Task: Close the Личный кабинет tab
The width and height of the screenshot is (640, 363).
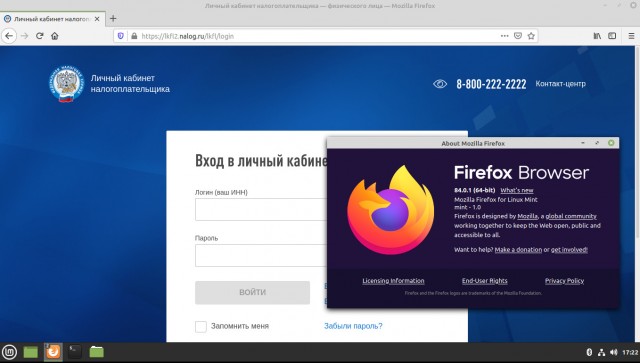Action: [97, 19]
